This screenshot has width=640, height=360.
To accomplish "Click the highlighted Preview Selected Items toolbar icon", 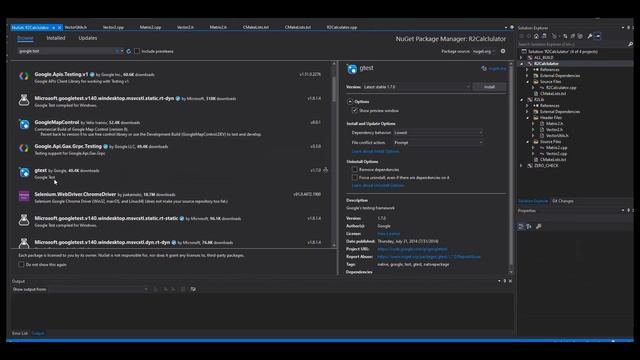I will [x=598, y=36].
